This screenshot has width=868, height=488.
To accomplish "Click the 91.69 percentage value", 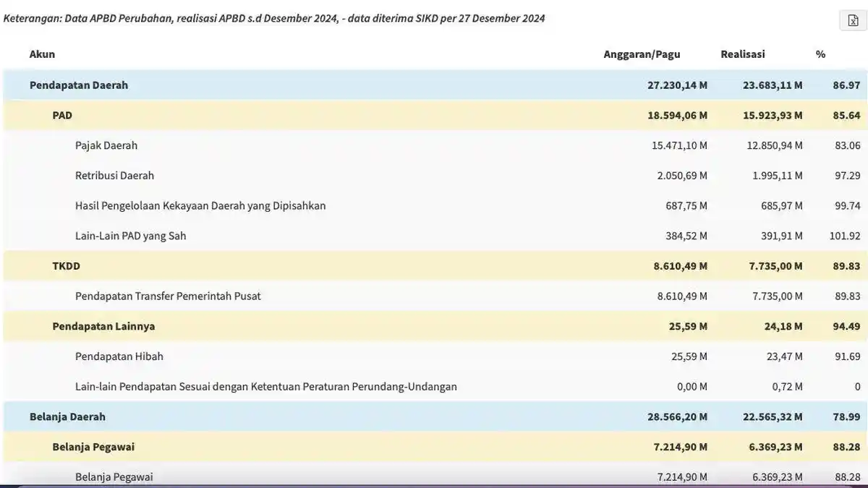I will [x=848, y=356].
